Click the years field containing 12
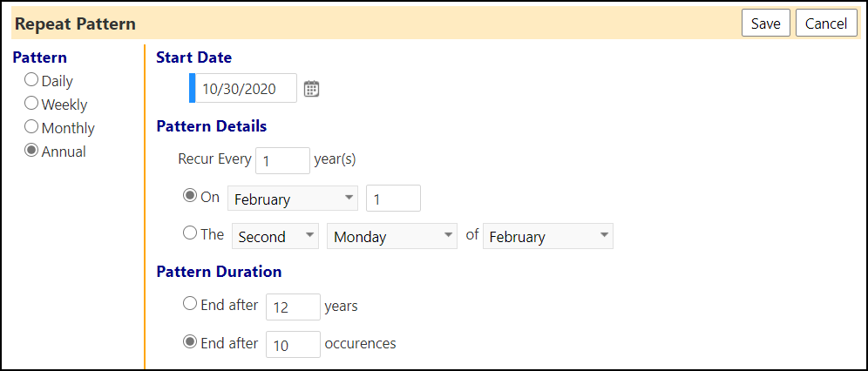 [294, 307]
